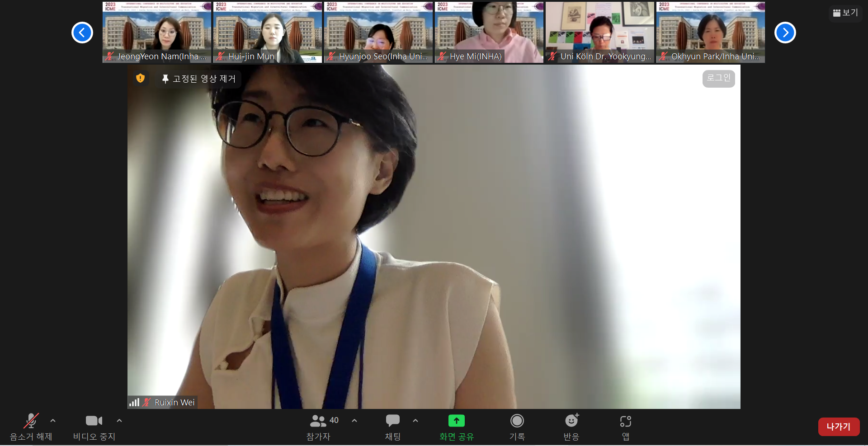Select Hui-jin Mun video thumbnail

[268, 32]
